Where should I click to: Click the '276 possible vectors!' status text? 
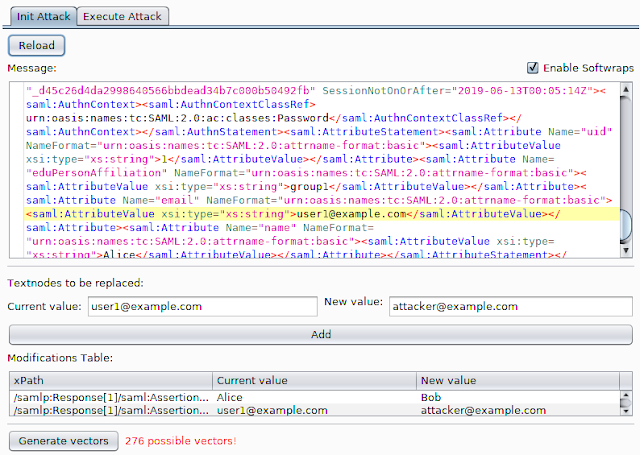click(180, 441)
